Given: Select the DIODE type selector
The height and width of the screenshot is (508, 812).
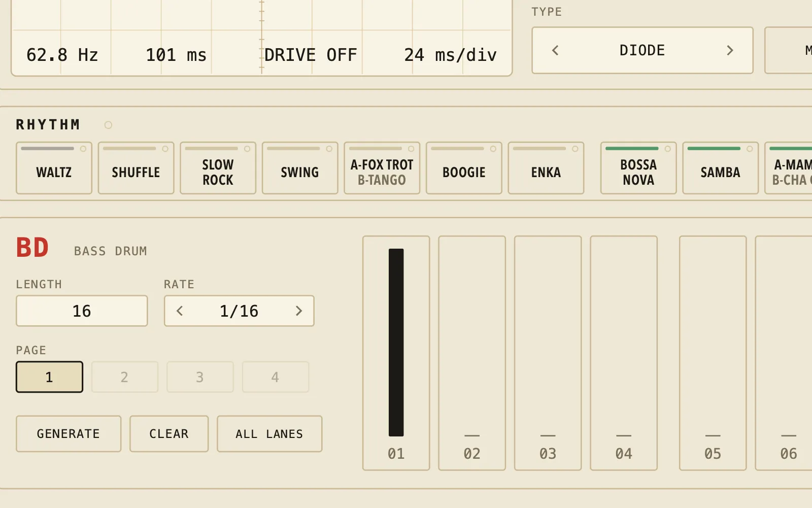Looking at the screenshot, I should [x=642, y=50].
